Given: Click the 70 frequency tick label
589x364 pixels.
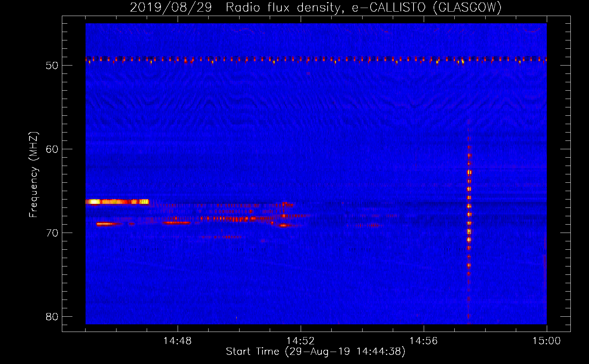Looking at the screenshot, I should 52,233.
